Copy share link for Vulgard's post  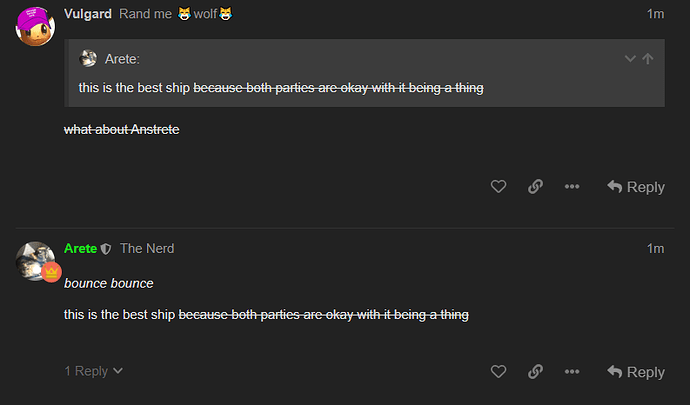(535, 187)
